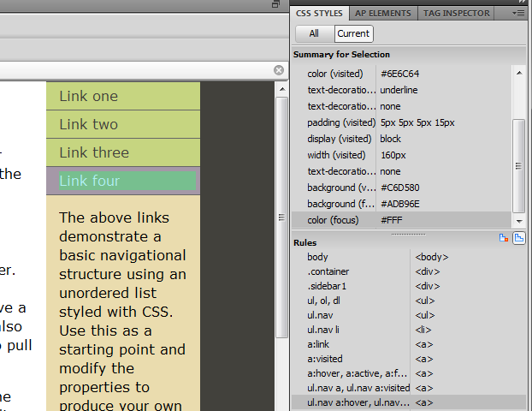The height and width of the screenshot is (411, 532).
Task: Click the clear address field icon
Action: coord(279,70)
